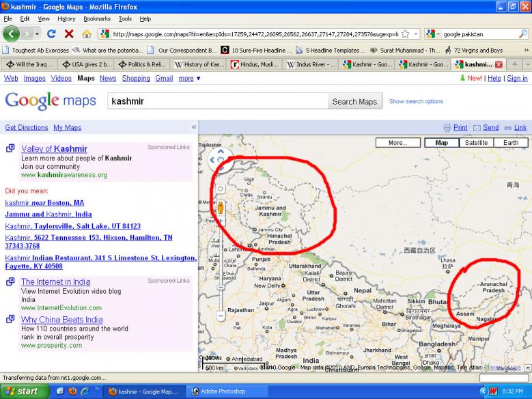Open tab list dropdown at tab bar end

pyautogui.click(x=528, y=64)
